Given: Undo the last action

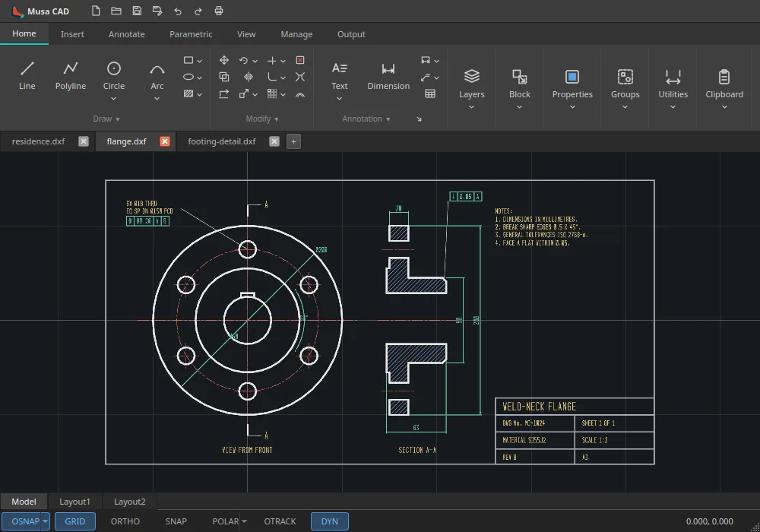Looking at the screenshot, I should [x=178, y=11].
